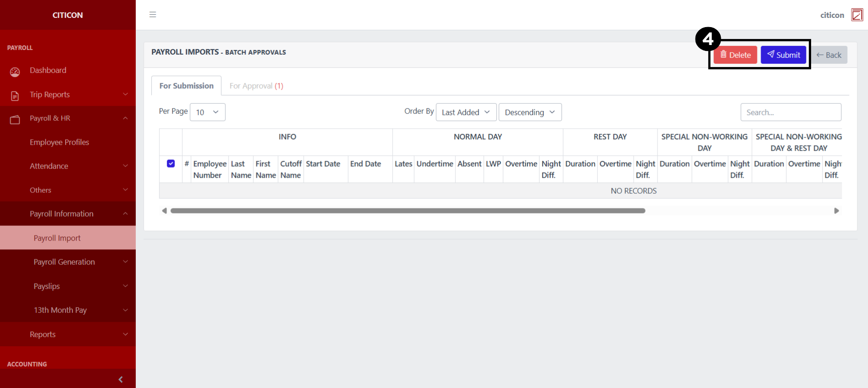Viewport: 868px width, 388px height.
Task: Click the Trip Reports document icon
Action: tap(15, 96)
